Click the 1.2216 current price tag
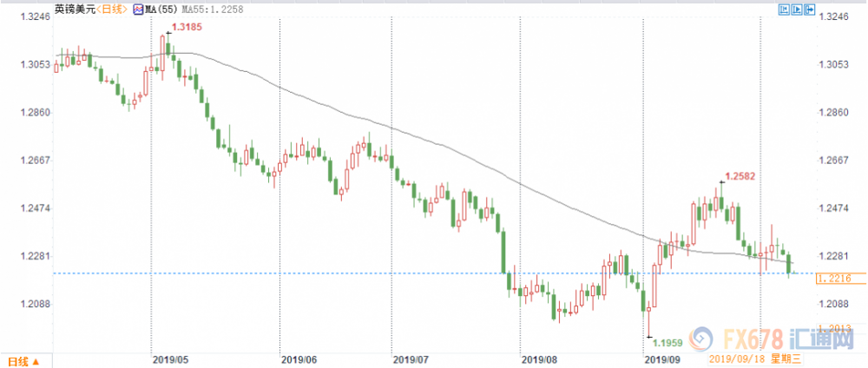Viewport: 868px width, 368px height. coord(840,279)
